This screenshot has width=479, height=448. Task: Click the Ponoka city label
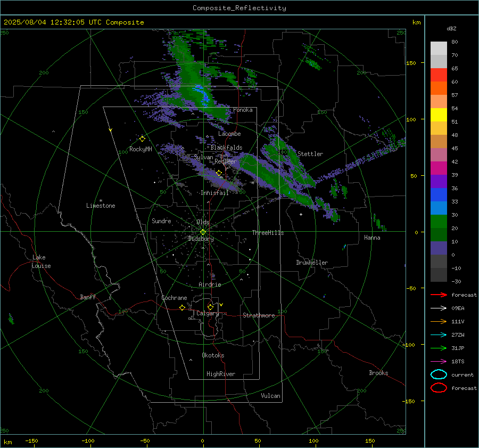tap(243, 110)
